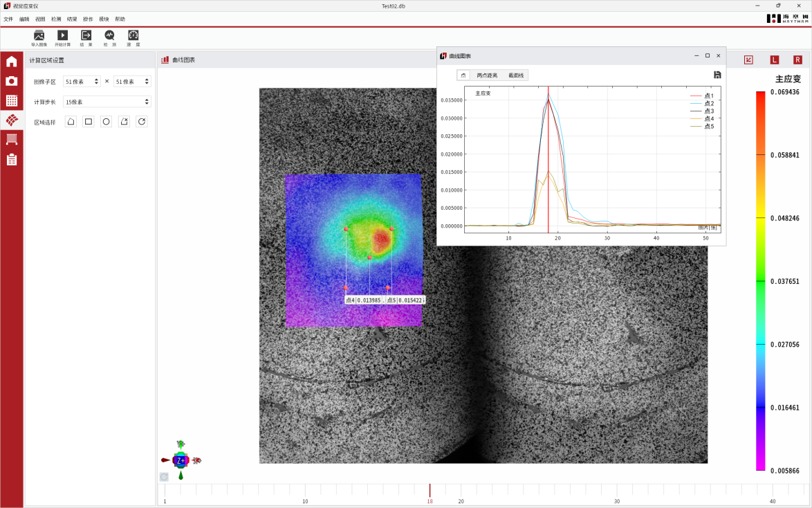Select the 点 chart mode
812x508 pixels.
pyautogui.click(x=463, y=75)
